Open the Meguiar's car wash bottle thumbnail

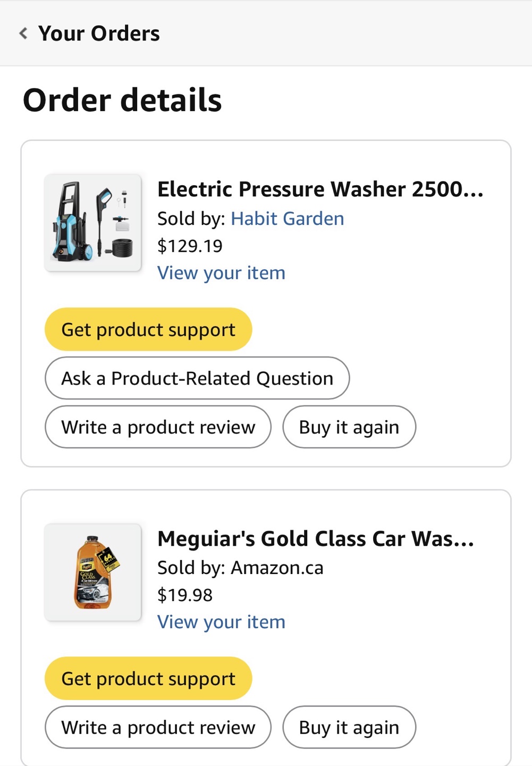[x=93, y=572]
